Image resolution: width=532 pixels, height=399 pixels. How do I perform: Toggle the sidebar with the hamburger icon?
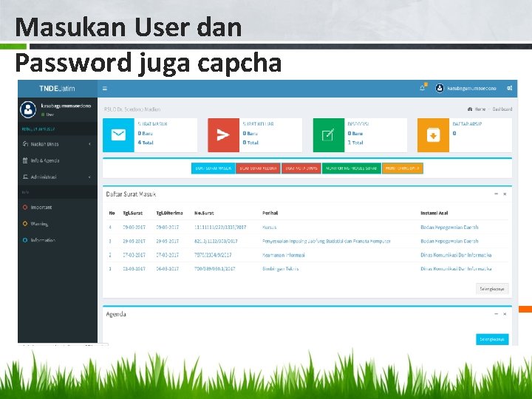105,89
